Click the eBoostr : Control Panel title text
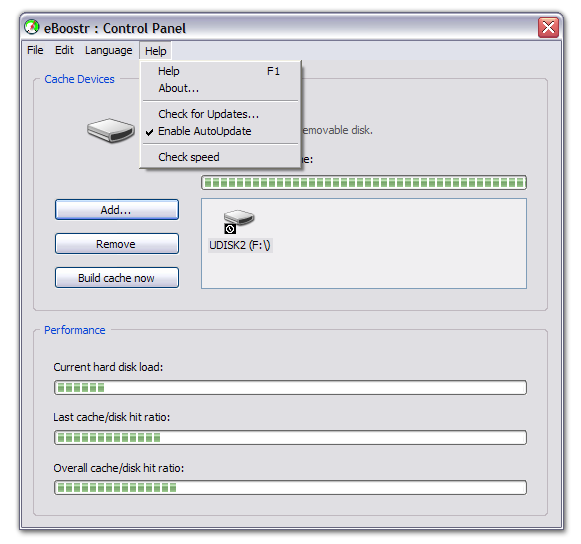The image size is (581, 544). [x=115, y=28]
